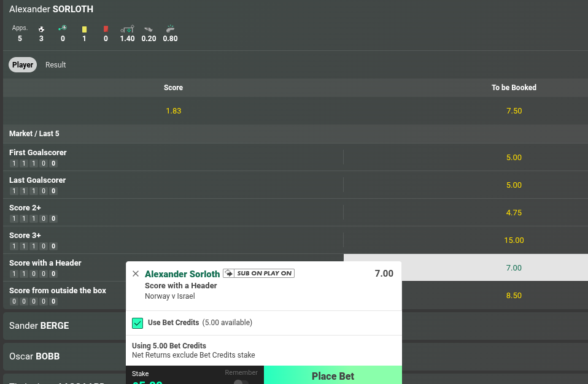Click the red card icon

[106, 29]
